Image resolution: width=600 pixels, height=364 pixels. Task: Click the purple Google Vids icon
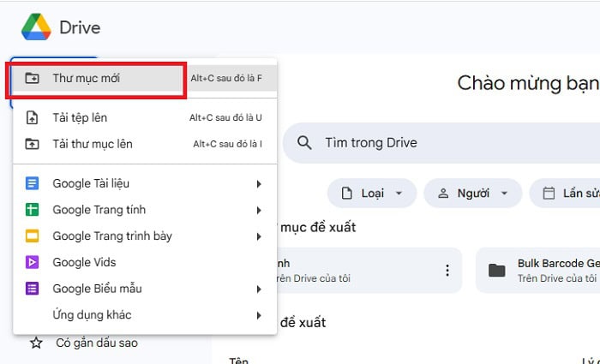pyautogui.click(x=33, y=263)
